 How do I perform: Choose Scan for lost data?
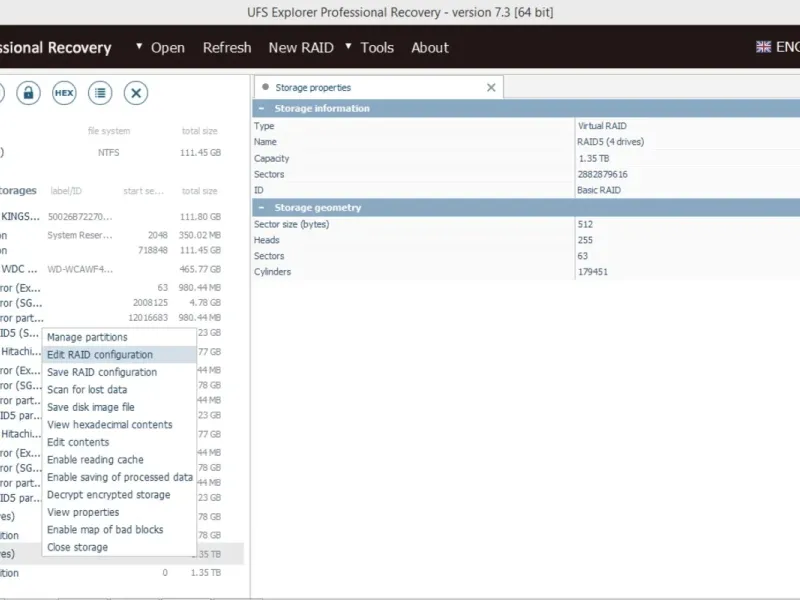point(119,390)
